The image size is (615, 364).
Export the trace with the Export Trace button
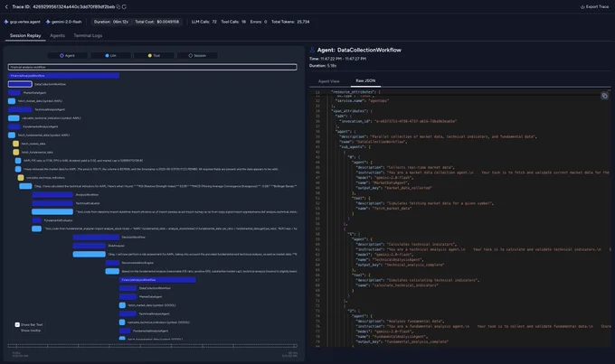(594, 6)
